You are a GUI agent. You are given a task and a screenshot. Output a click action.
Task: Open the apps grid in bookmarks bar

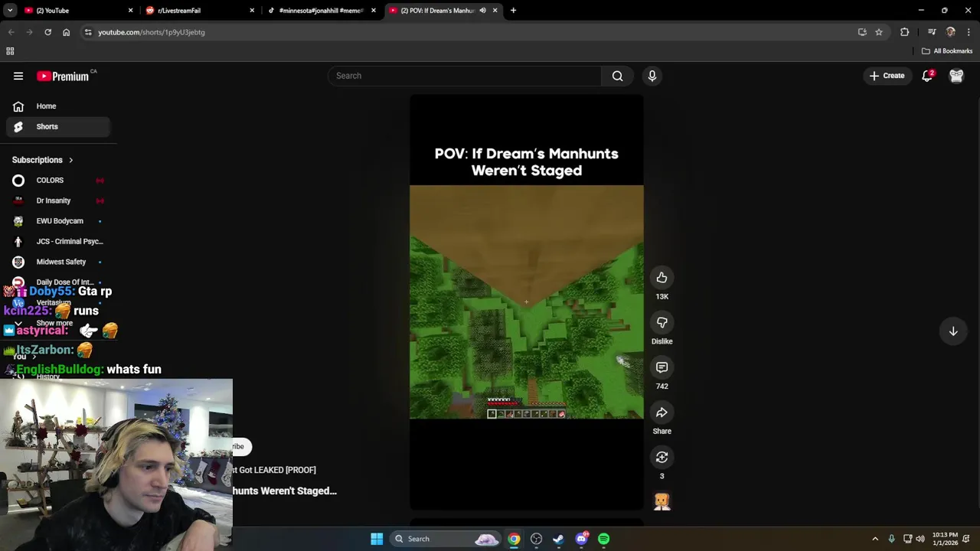coord(10,51)
